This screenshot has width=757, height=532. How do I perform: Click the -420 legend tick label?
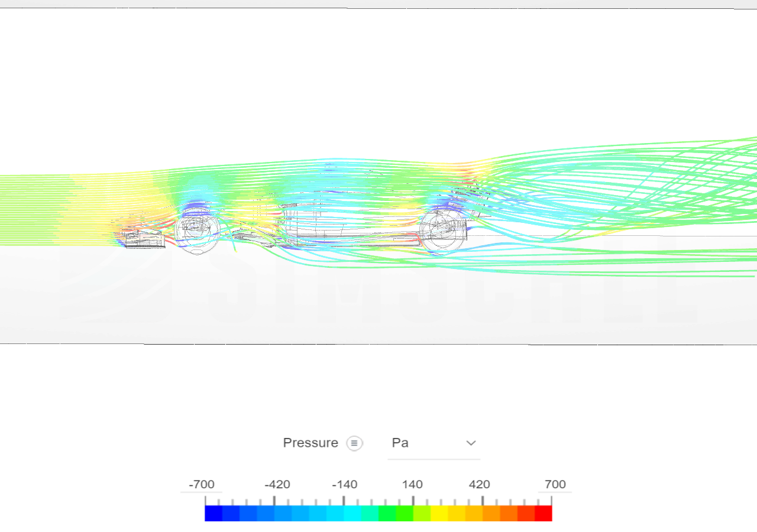click(x=277, y=485)
